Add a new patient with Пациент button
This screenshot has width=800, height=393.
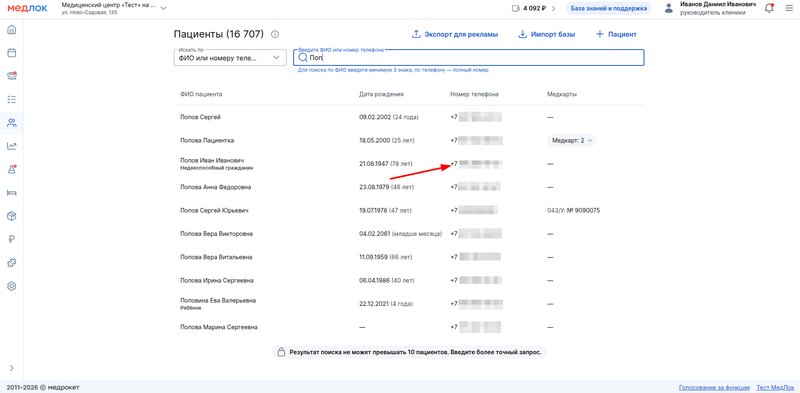click(616, 35)
